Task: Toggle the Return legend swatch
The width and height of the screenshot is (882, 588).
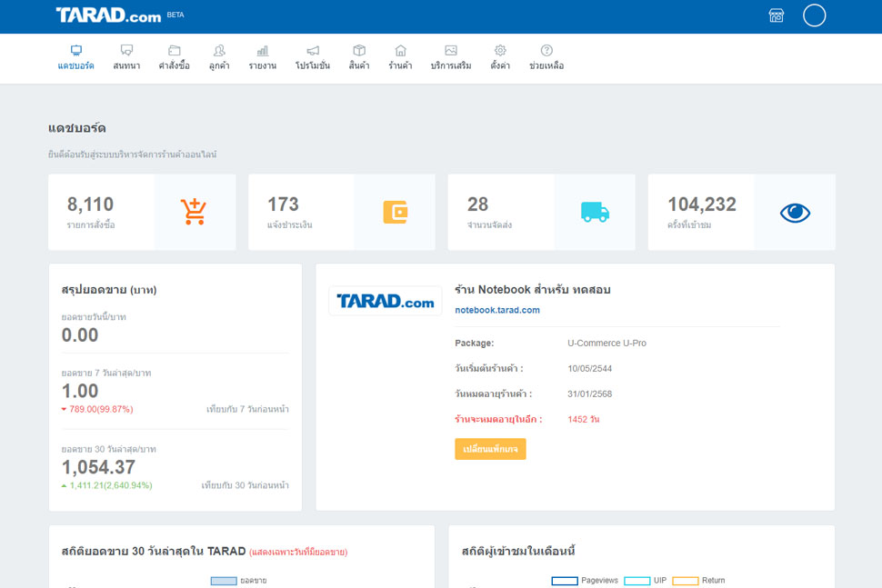Action: (686, 581)
